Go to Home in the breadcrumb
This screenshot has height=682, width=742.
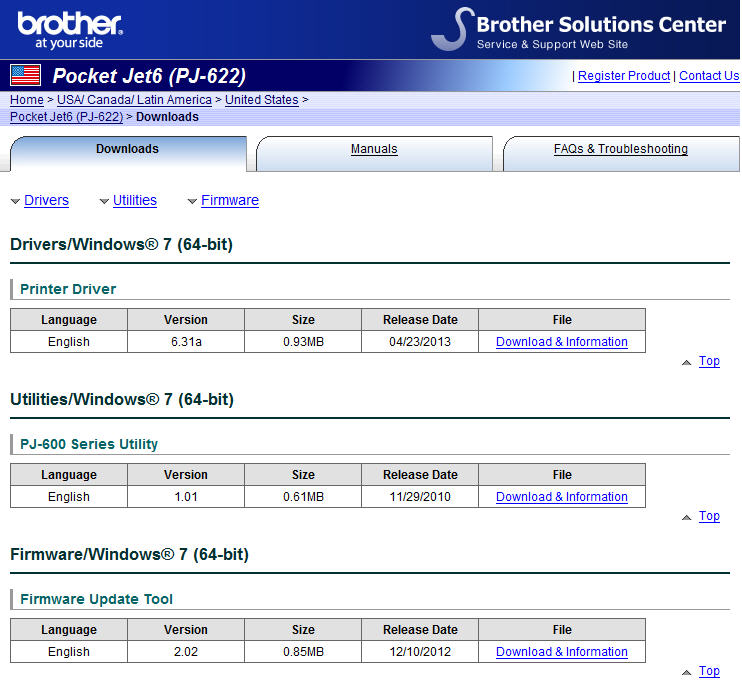click(x=26, y=100)
